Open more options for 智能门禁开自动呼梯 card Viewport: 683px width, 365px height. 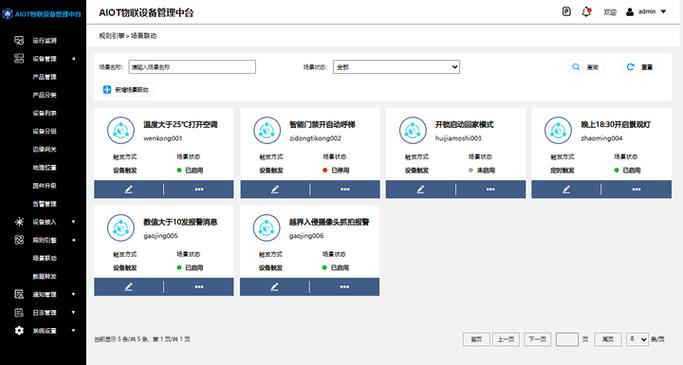coord(345,189)
